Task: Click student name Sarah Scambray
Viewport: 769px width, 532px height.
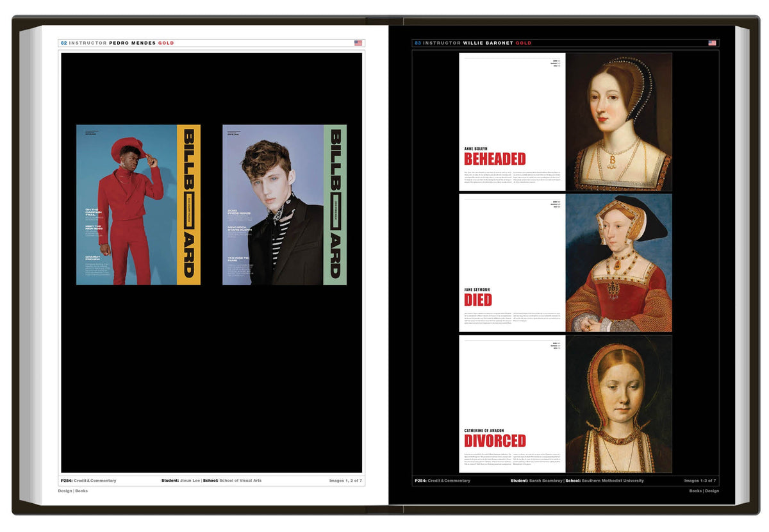Action: pyautogui.click(x=545, y=480)
